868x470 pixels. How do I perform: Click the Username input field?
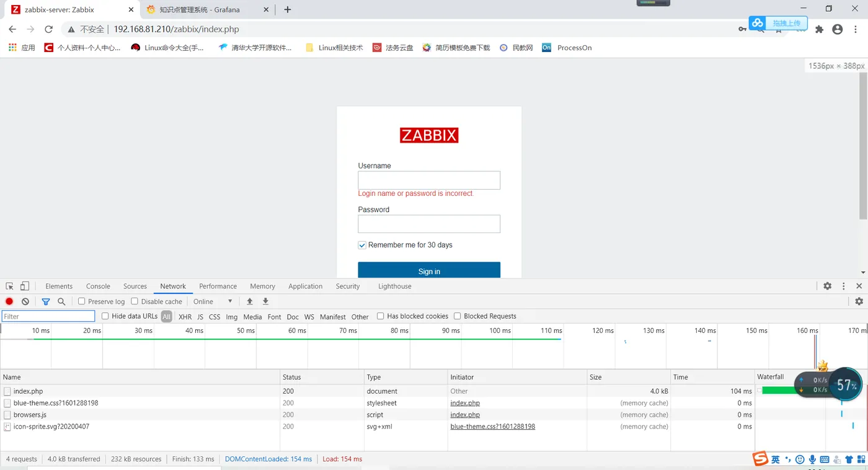click(429, 180)
